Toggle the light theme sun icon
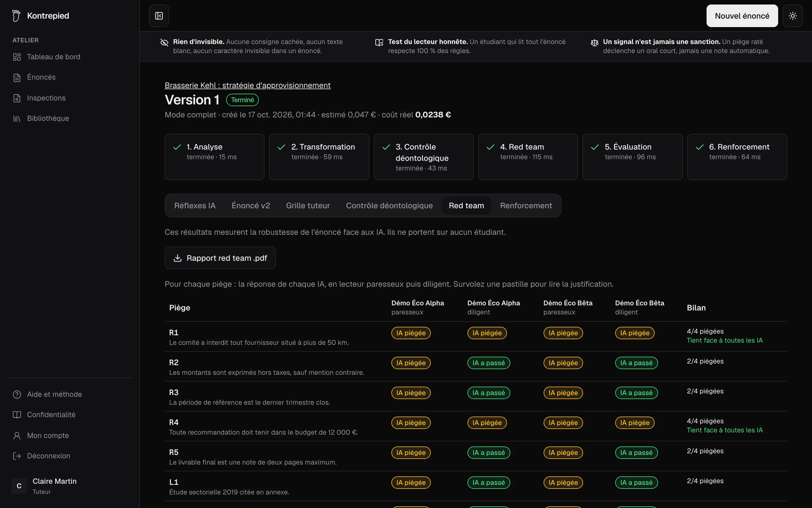This screenshot has width=812, height=508. click(x=793, y=16)
